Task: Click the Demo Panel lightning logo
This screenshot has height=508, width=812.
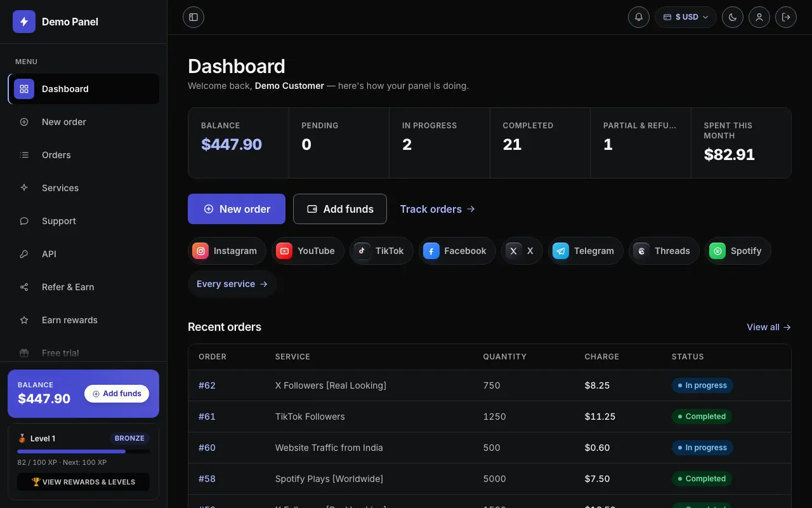Action: click(24, 22)
